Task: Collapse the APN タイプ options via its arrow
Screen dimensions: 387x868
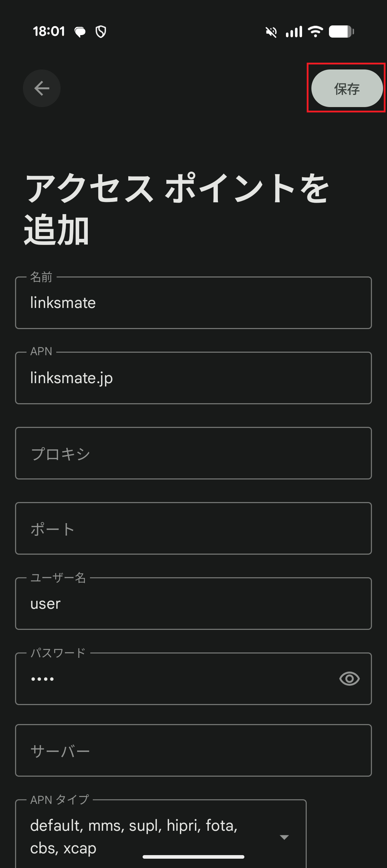Action: tap(284, 838)
